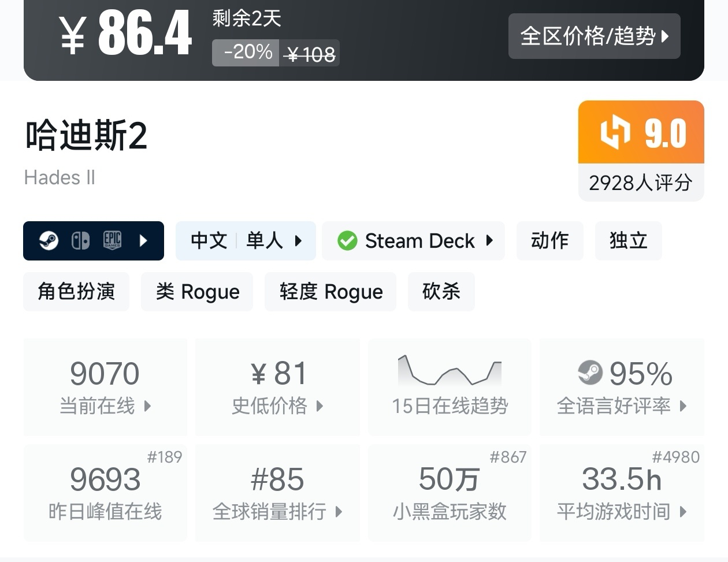Click the 剩余2天 remaining time label
The width and height of the screenshot is (728, 562).
(247, 18)
